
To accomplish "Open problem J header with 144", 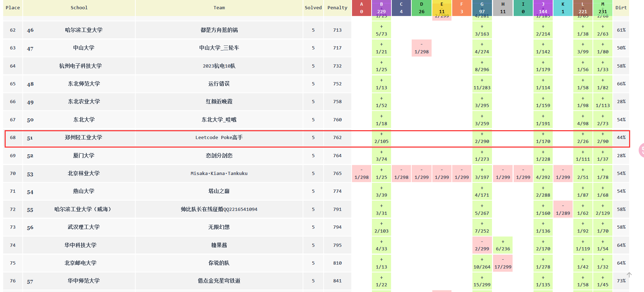I will coord(543,8).
